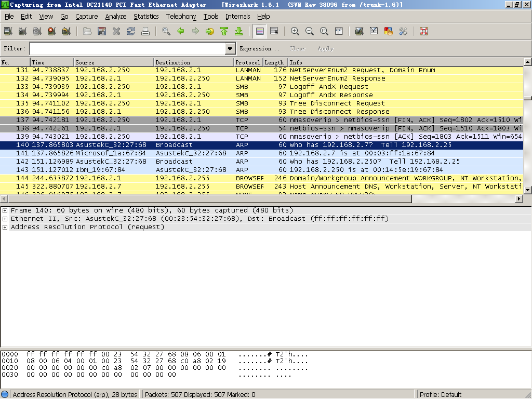Click the Apply filter button
This screenshot has height=399, width=532.
tap(326, 48)
